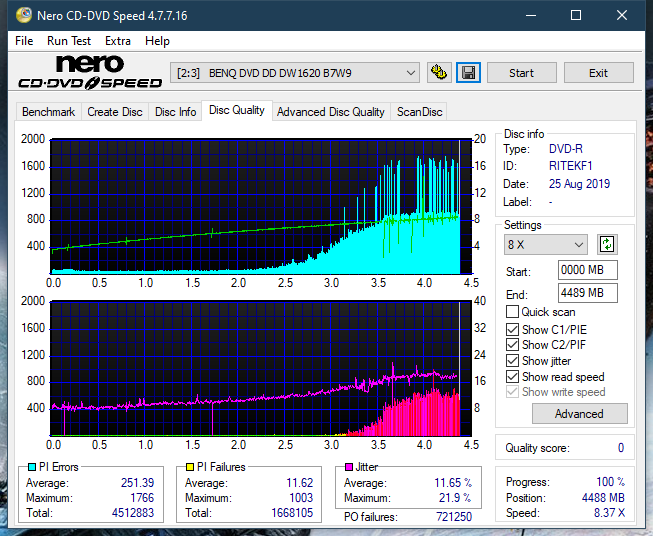653x536 pixels.
Task: Uncheck Show C1/PIE checkbox
Action: pos(512,329)
